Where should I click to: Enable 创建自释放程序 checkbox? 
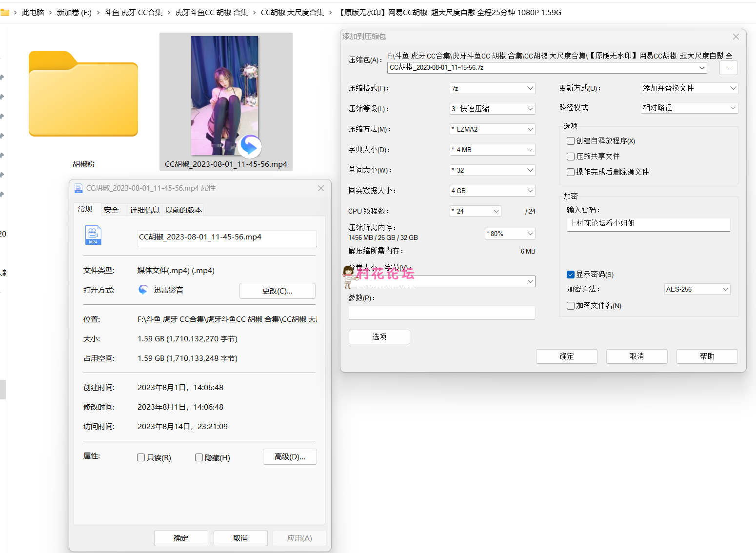click(571, 141)
